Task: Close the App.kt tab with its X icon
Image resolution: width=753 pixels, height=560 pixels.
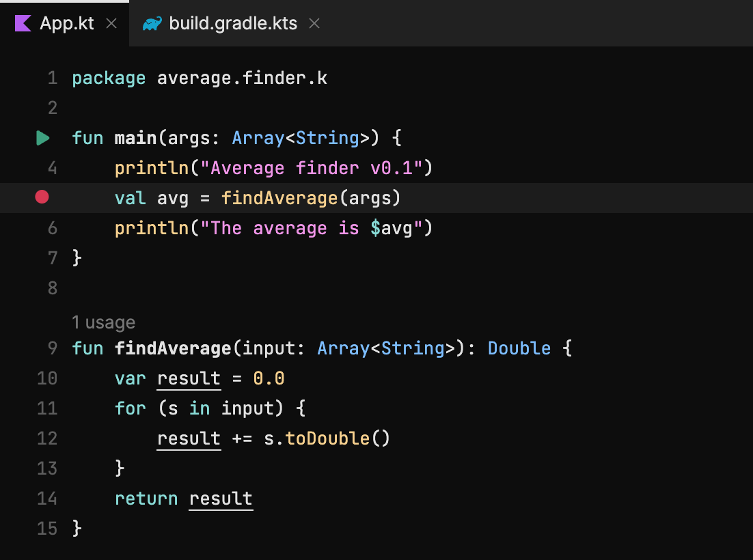Action: click(111, 23)
